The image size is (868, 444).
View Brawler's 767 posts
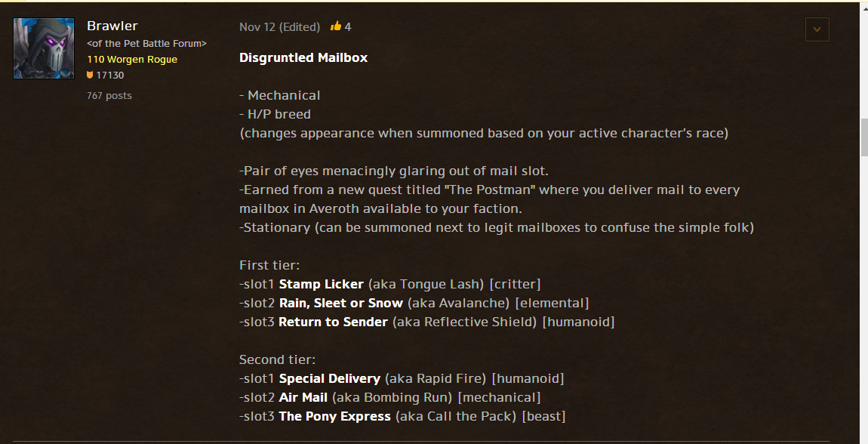pyautogui.click(x=109, y=95)
